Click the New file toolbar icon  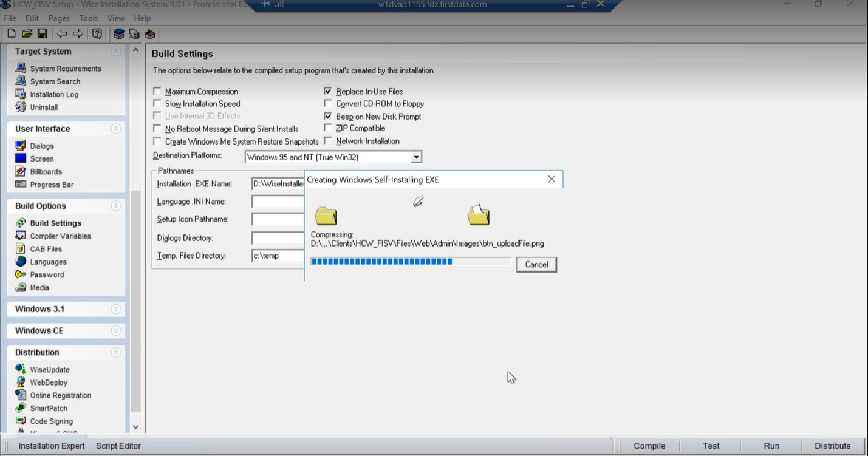click(x=11, y=34)
